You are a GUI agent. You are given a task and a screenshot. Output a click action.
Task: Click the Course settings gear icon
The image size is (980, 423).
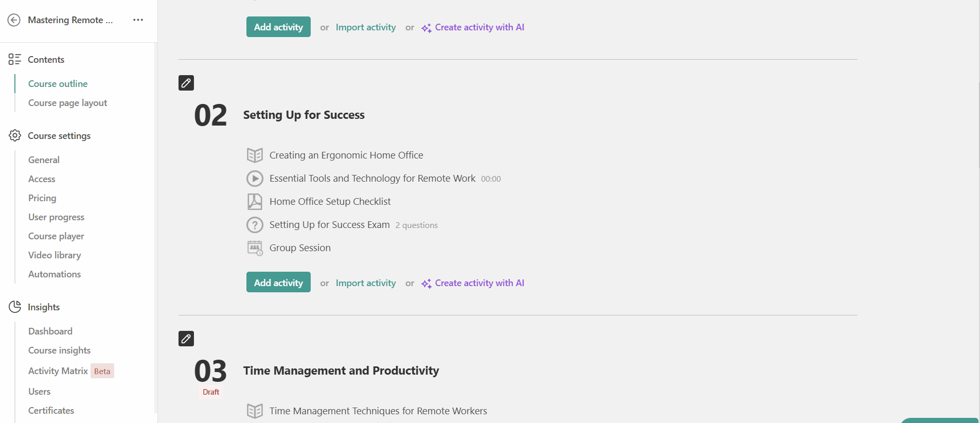[15, 135]
